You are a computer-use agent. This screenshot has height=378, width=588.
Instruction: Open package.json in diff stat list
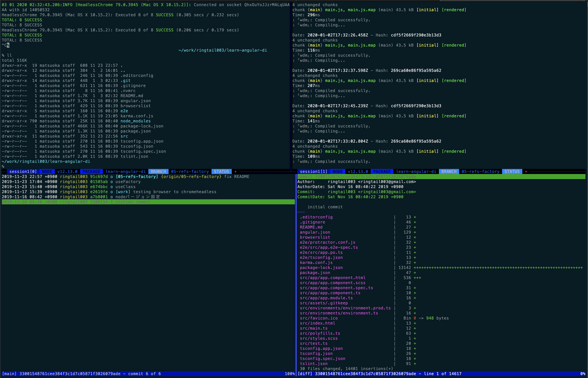[x=315, y=273]
